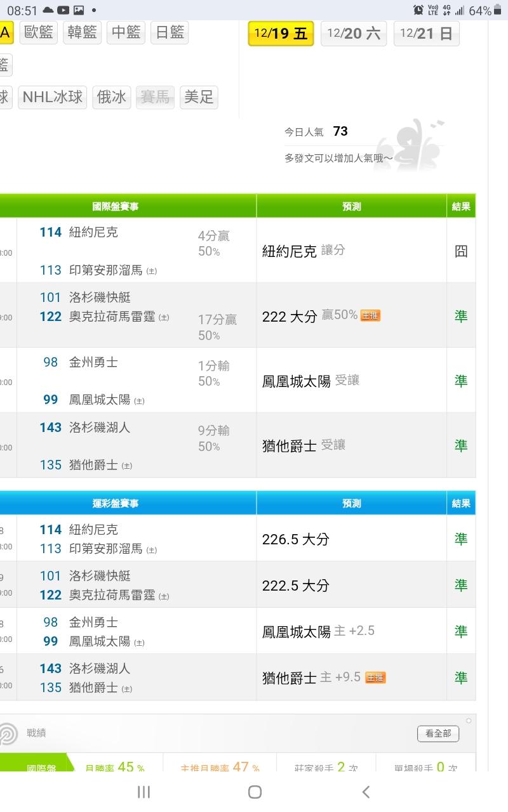This screenshot has width=508, height=812.
Task: Tap the 運彩盤賽事 table header
Action: point(116,503)
